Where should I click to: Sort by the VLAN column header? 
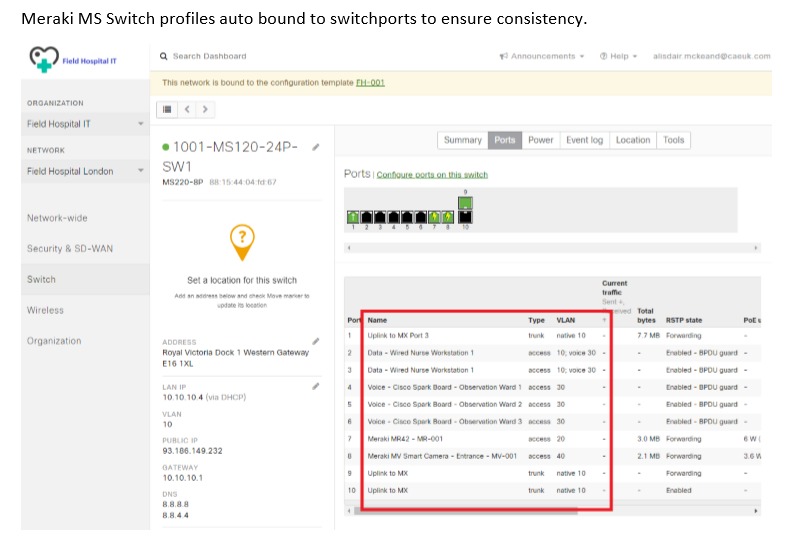pos(566,320)
